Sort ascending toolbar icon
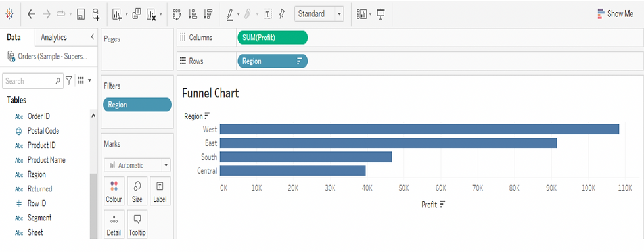Image resolution: width=644 pixels, height=252 pixels. pos(193,14)
